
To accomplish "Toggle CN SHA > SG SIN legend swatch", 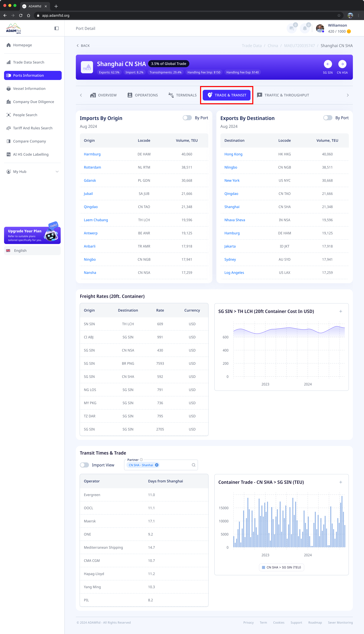I will (263, 567).
